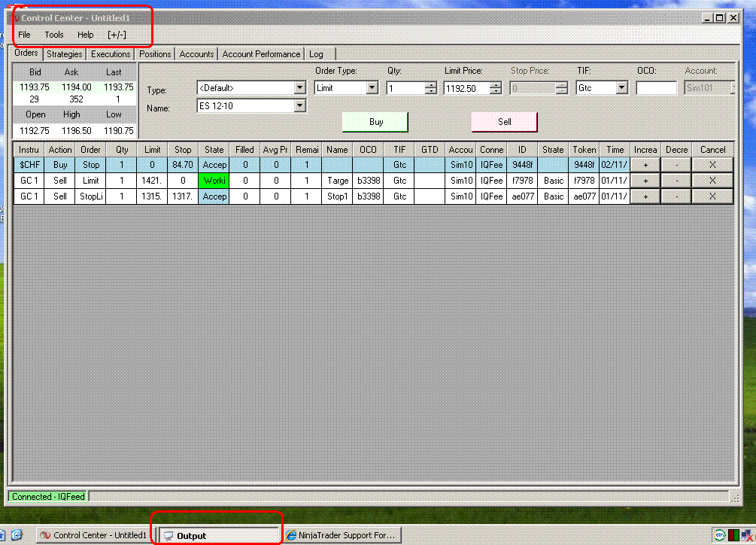Image resolution: width=756 pixels, height=545 pixels.
Task: Click the OCO input field
Action: [x=656, y=88]
